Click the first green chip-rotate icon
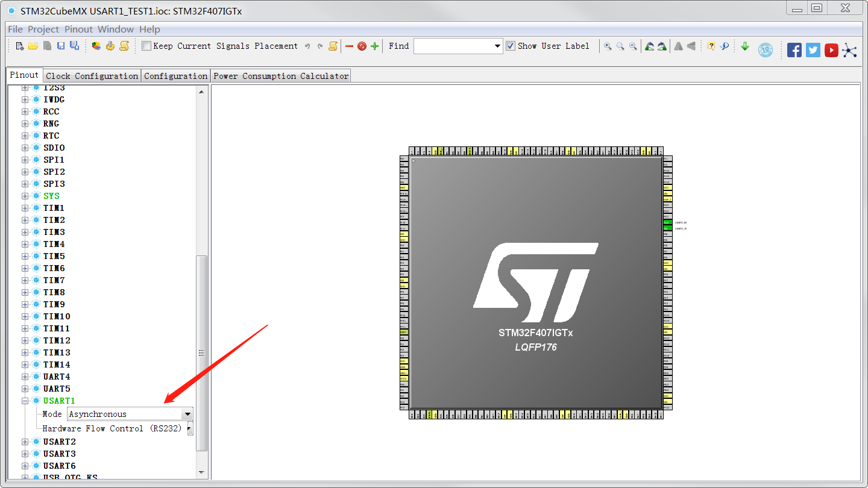 point(649,46)
